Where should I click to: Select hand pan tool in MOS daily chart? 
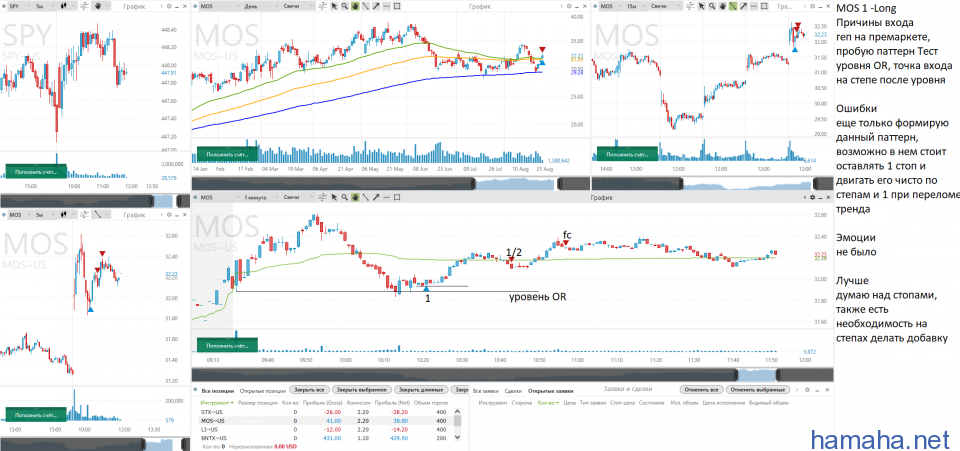pos(355,6)
